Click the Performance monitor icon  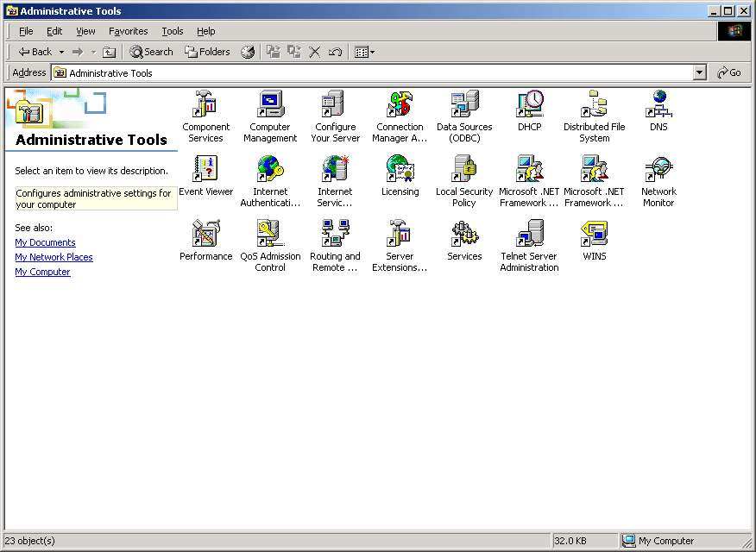tap(205, 234)
